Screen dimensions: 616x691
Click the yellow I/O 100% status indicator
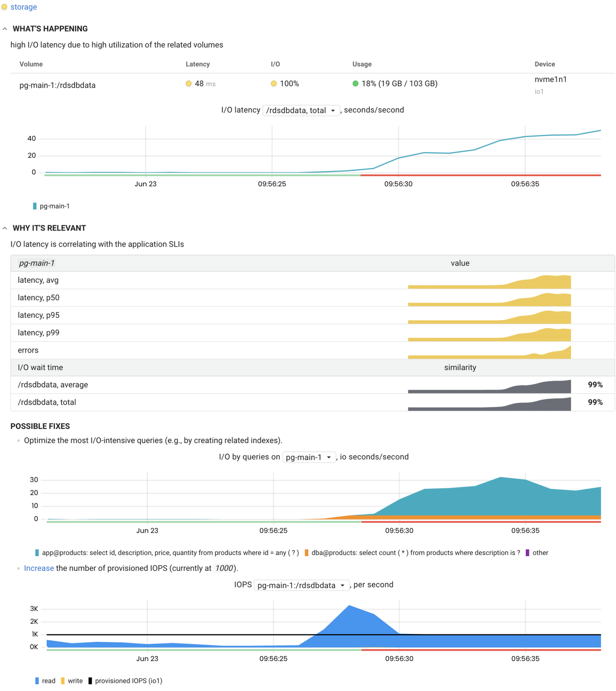[274, 84]
